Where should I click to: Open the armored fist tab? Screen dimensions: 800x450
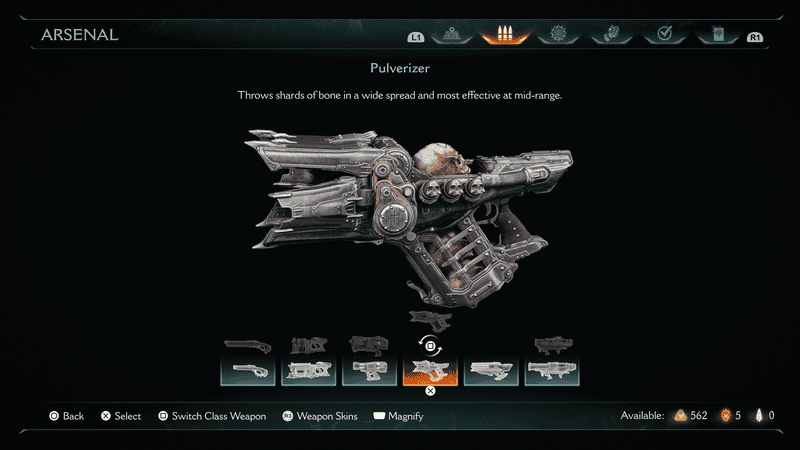tap(611, 34)
